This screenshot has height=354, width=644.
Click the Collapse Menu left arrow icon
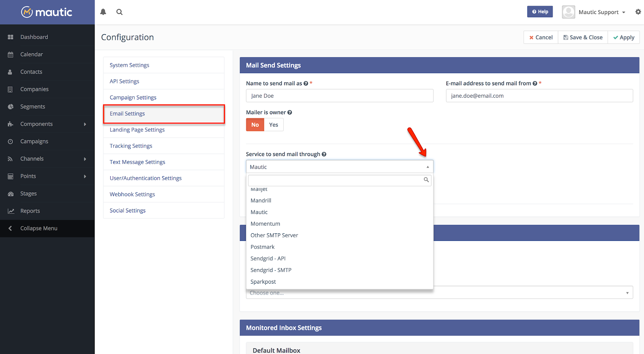pos(10,228)
